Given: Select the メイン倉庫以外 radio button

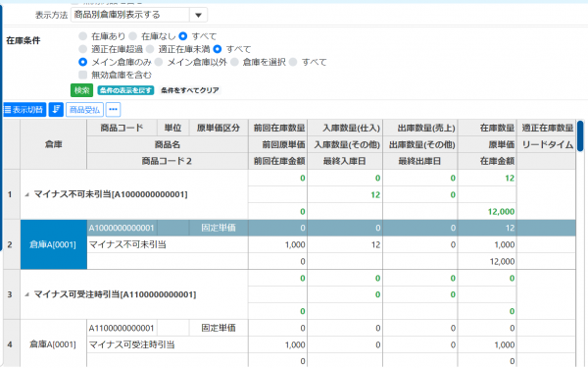Looking at the screenshot, I should click(x=159, y=62).
